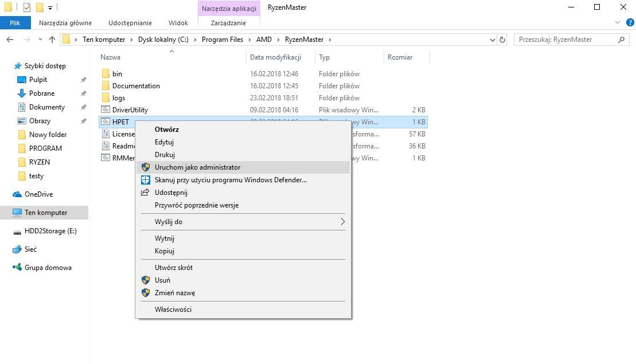This screenshot has height=364, width=636.
Task: Click the Windows Defender scan shield icon
Action: [x=145, y=180]
